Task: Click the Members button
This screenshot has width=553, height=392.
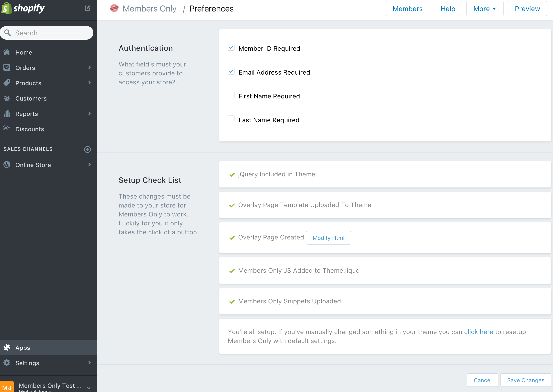Action: tap(407, 9)
